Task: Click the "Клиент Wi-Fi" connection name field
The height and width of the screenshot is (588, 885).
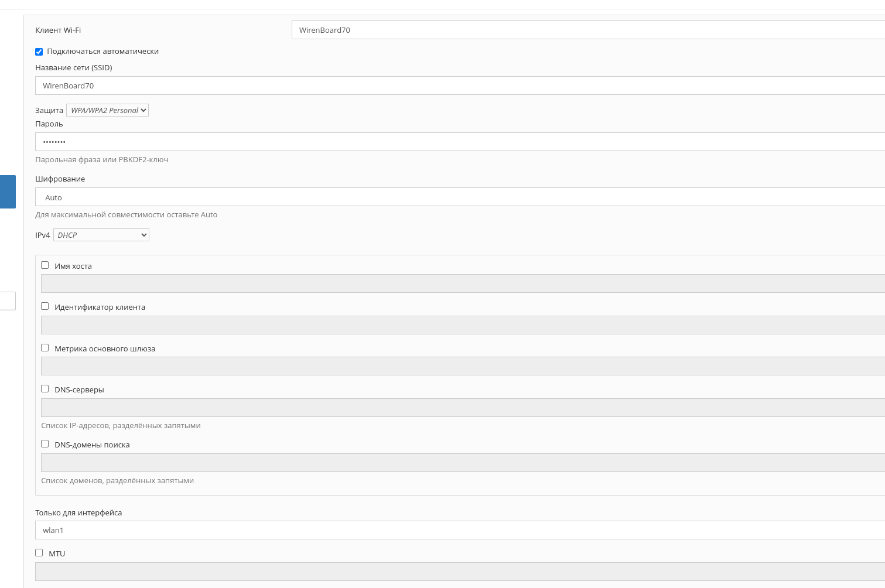Action: click(588, 30)
